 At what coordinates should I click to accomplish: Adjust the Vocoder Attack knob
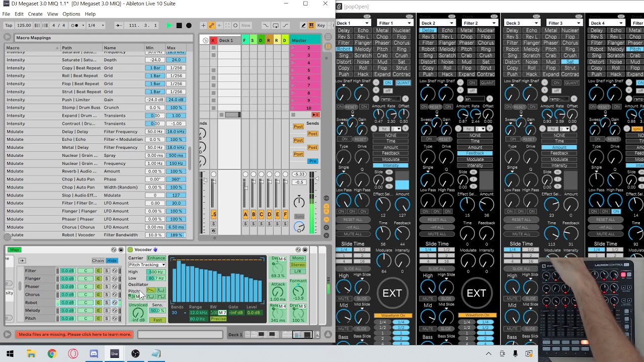tap(278, 292)
